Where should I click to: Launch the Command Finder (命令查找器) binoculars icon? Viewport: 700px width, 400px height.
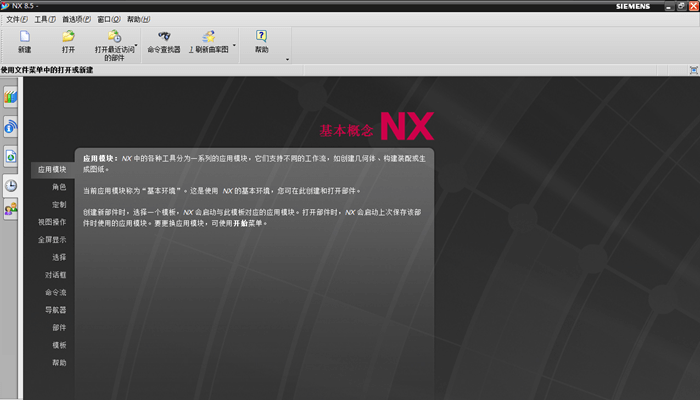[x=164, y=36]
